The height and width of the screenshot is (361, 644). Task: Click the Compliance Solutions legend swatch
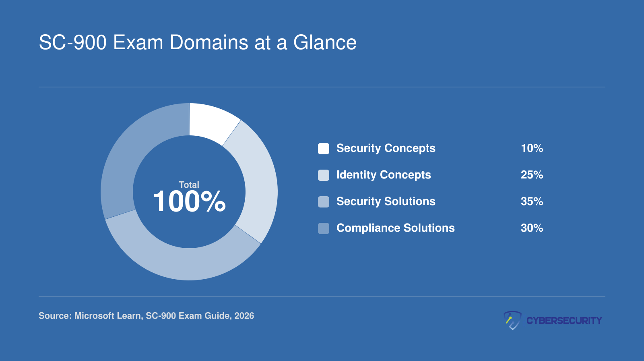(x=324, y=228)
